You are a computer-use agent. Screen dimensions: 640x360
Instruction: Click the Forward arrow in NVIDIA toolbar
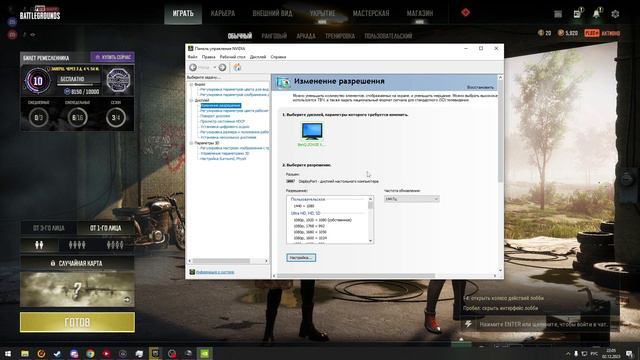point(222,67)
